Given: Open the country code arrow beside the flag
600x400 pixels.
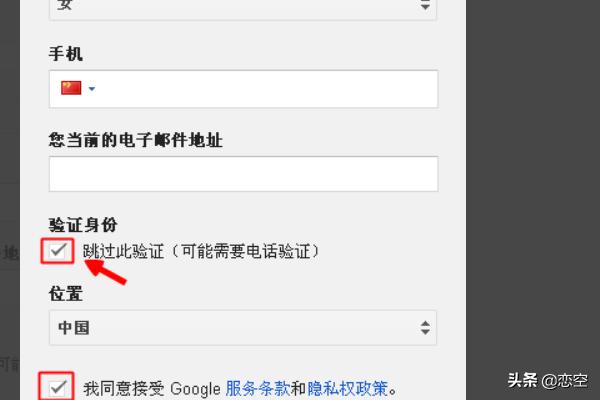Looking at the screenshot, I should click(x=91, y=89).
